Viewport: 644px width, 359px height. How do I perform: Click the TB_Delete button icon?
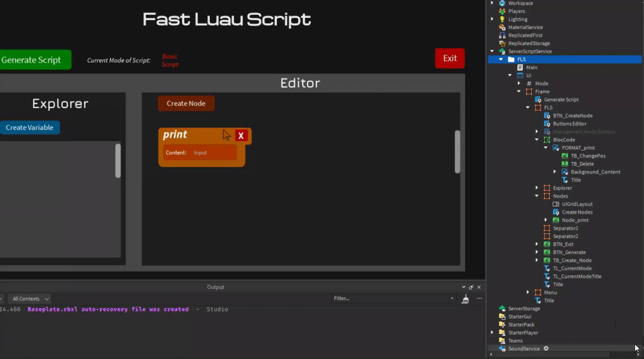[565, 163]
